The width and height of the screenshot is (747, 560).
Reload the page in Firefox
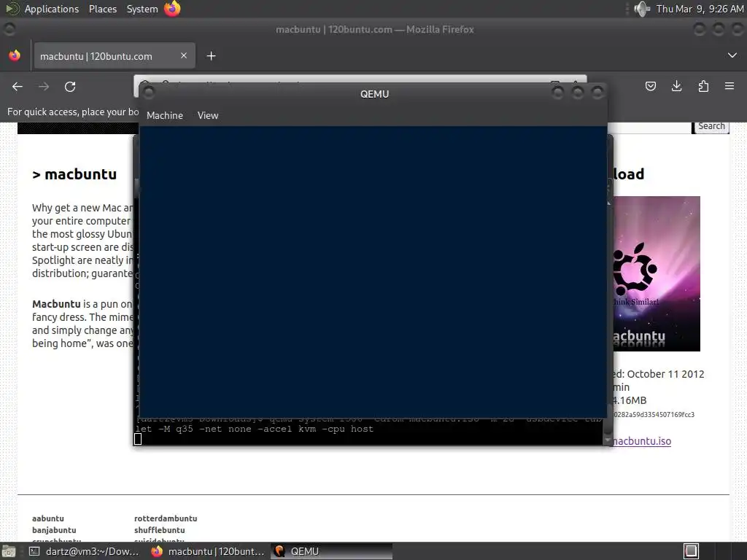point(70,87)
